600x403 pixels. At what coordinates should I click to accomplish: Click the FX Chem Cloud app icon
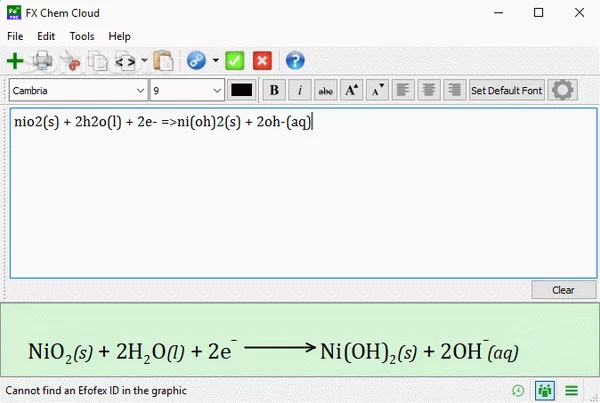pyautogui.click(x=14, y=13)
